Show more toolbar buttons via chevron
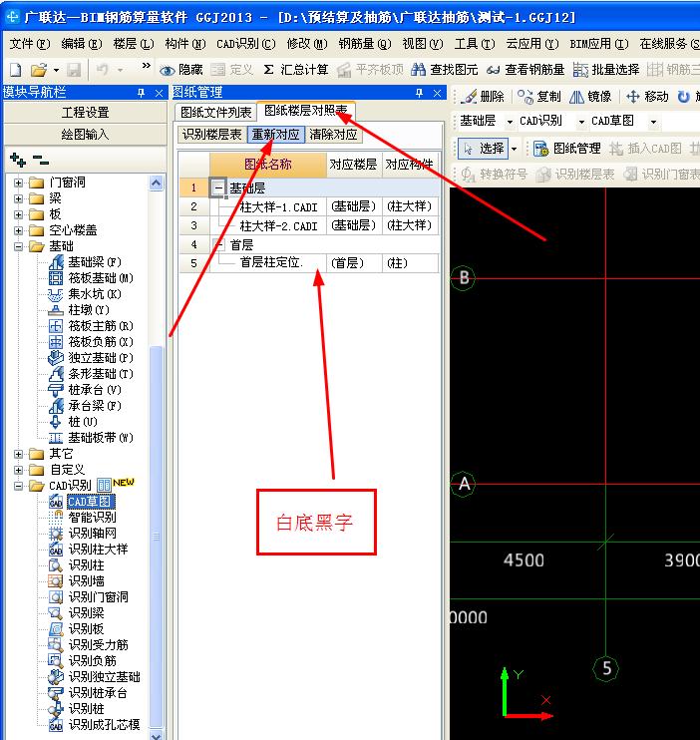The height and width of the screenshot is (740, 700). (x=146, y=66)
